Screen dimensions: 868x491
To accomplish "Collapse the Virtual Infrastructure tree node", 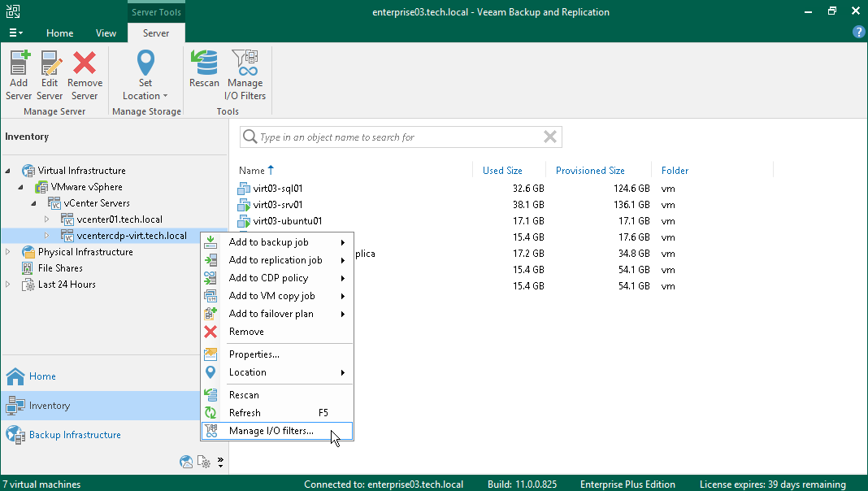I will pos(8,171).
